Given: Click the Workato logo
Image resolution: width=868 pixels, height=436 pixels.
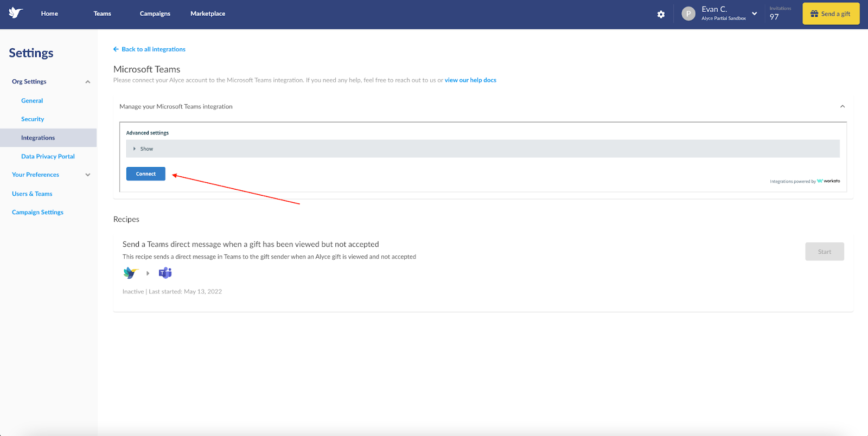Looking at the screenshot, I should [828, 181].
